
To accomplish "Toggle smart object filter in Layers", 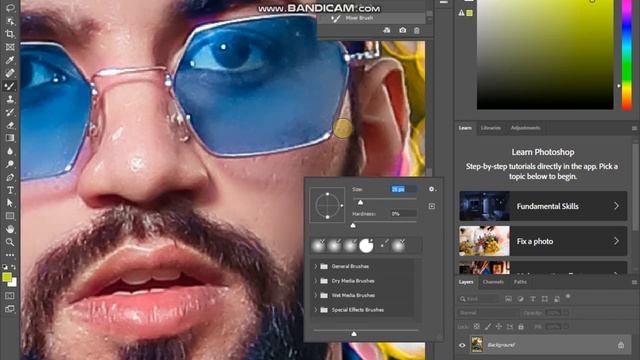I will (x=557, y=299).
